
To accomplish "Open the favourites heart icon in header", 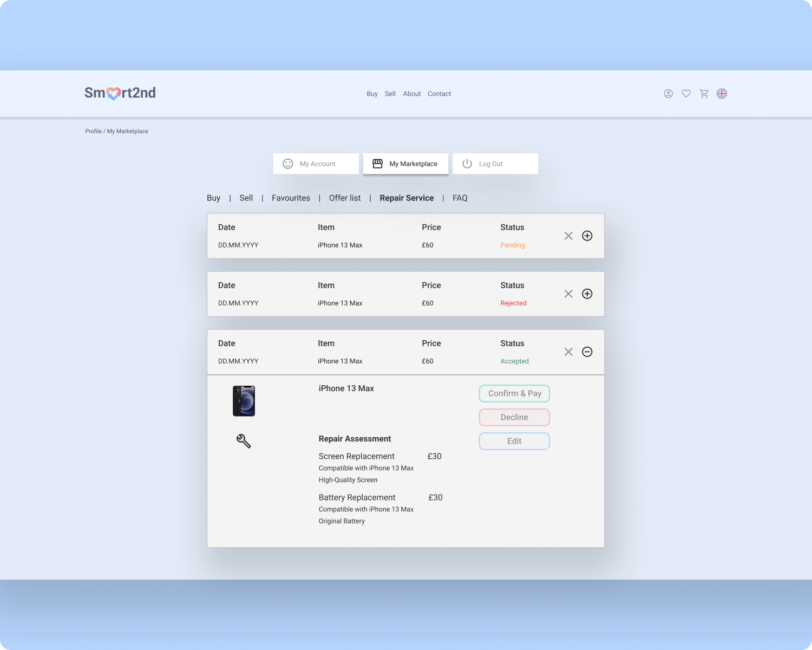I will click(x=686, y=94).
